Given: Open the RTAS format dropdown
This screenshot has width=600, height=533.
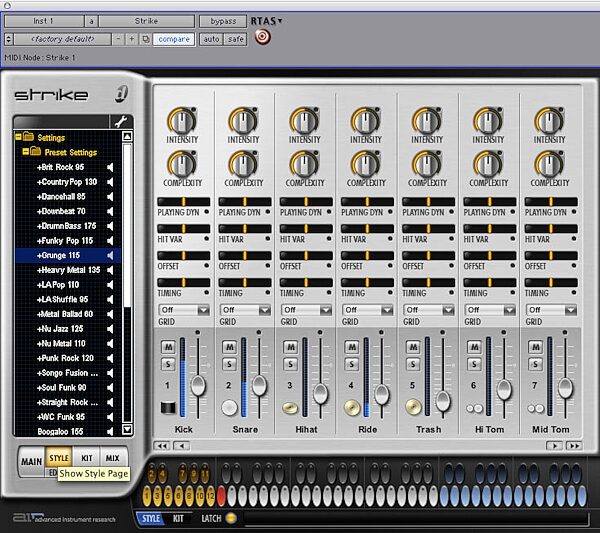Looking at the screenshot, I should point(267,21).
